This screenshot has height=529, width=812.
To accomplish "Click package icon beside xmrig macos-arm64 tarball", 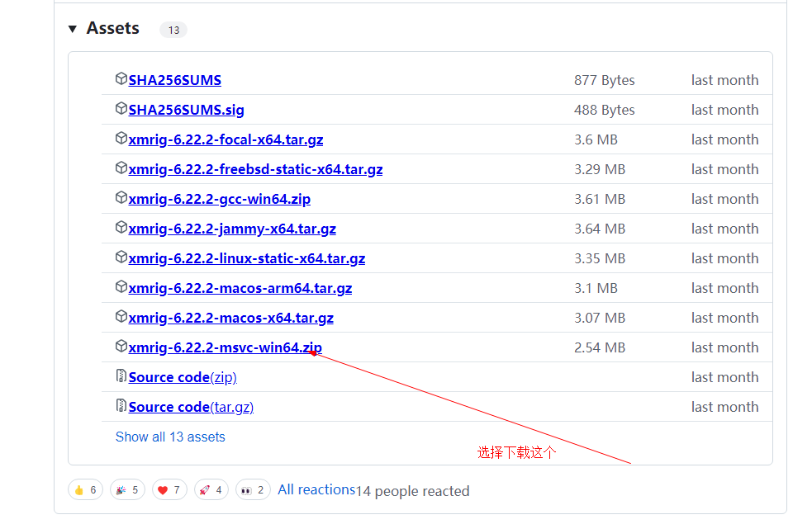I will [x=121, y=287].
